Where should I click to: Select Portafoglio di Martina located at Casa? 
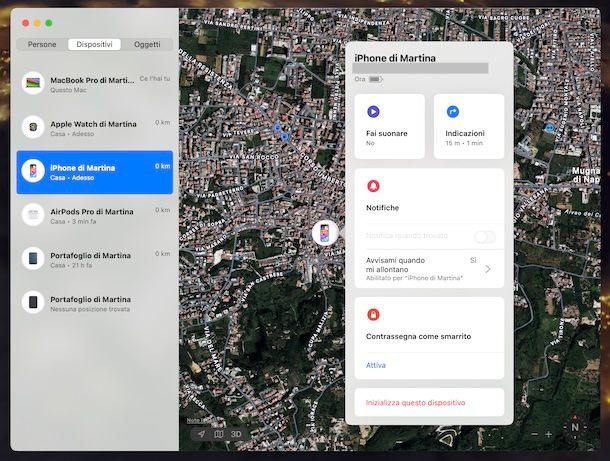pos(95,258)
